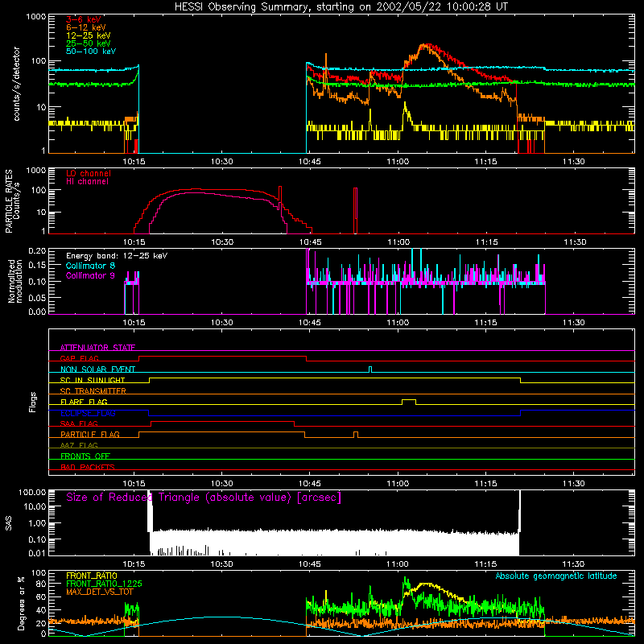Click the vertical SAS axis label
The height and width of the screenshot is (644, 644).
pyautogui.click(x=9, y=522)
